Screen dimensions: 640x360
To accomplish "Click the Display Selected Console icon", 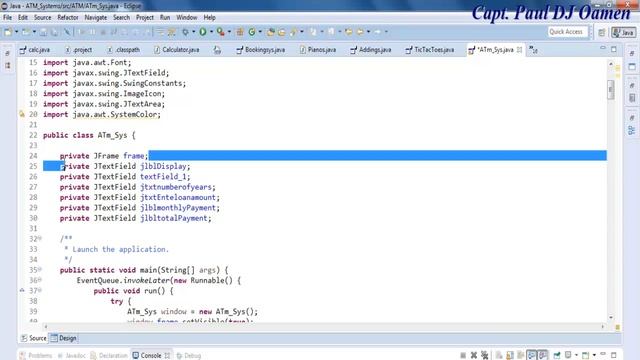I will point(568,355).
